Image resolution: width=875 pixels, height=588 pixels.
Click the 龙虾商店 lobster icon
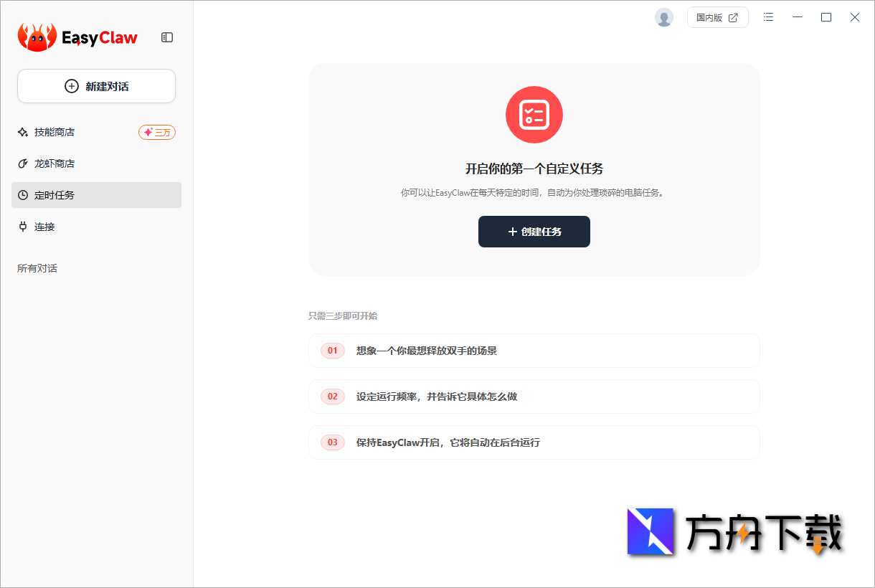23,163
